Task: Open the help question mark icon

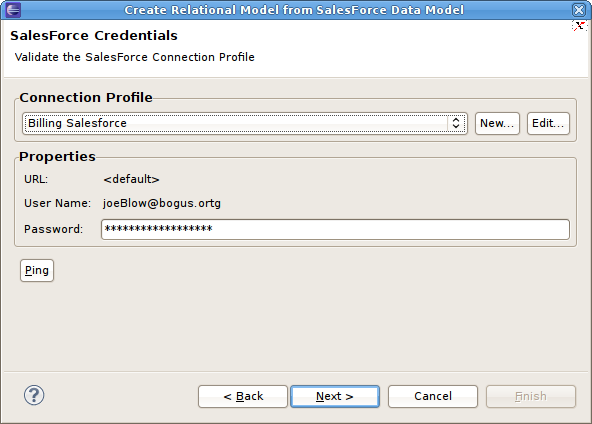Action: pyautogui.click(x=34, y=395)
